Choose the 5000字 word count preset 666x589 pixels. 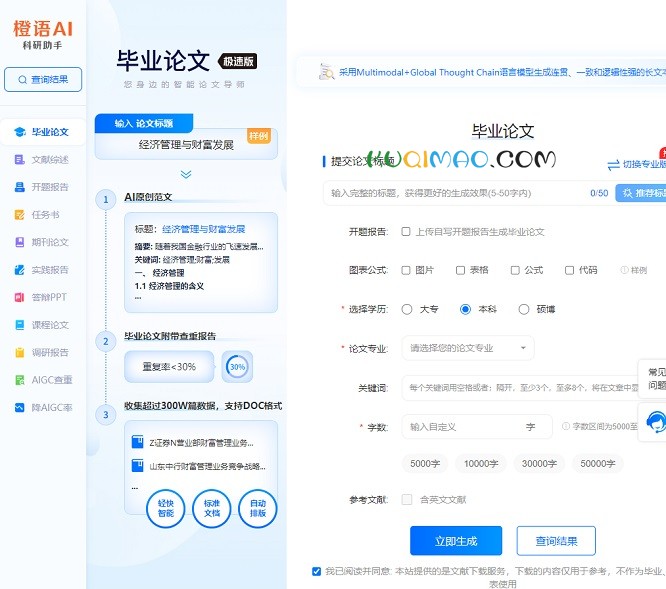point(425,464)
